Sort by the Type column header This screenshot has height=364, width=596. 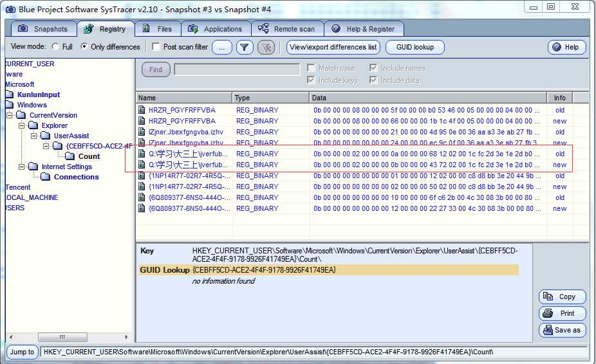point(270,98)
